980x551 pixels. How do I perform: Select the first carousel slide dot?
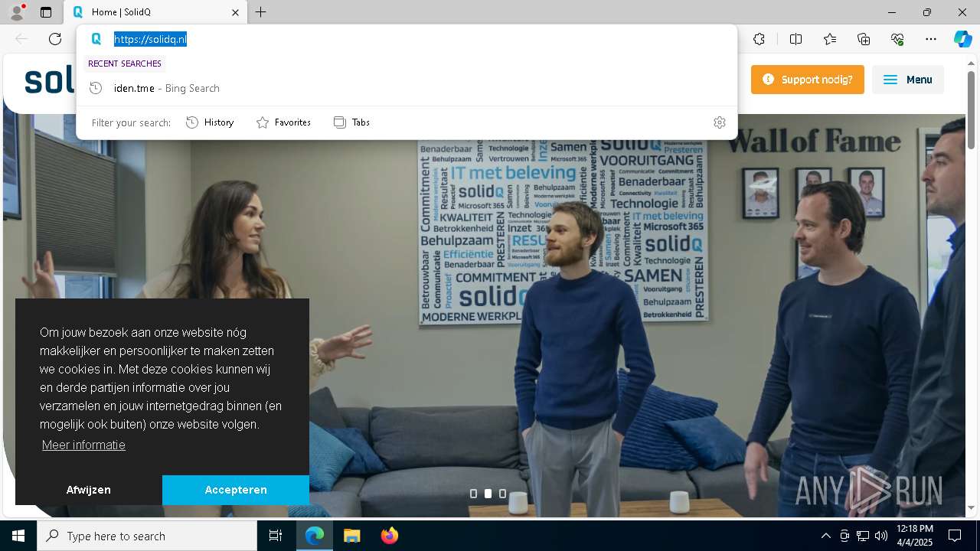[x=473, y=494]
